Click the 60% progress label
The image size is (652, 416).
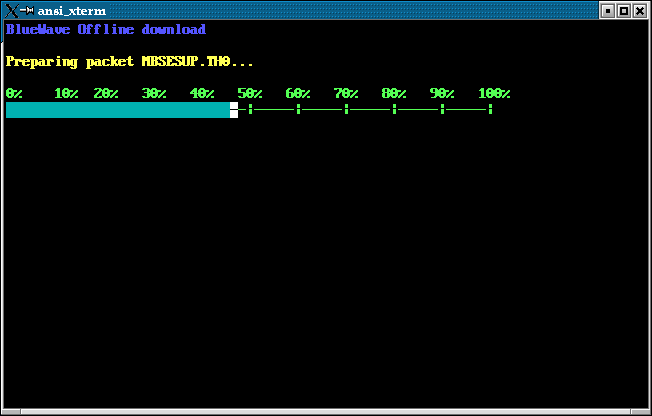pyautogui.click(x=298, y=93)
